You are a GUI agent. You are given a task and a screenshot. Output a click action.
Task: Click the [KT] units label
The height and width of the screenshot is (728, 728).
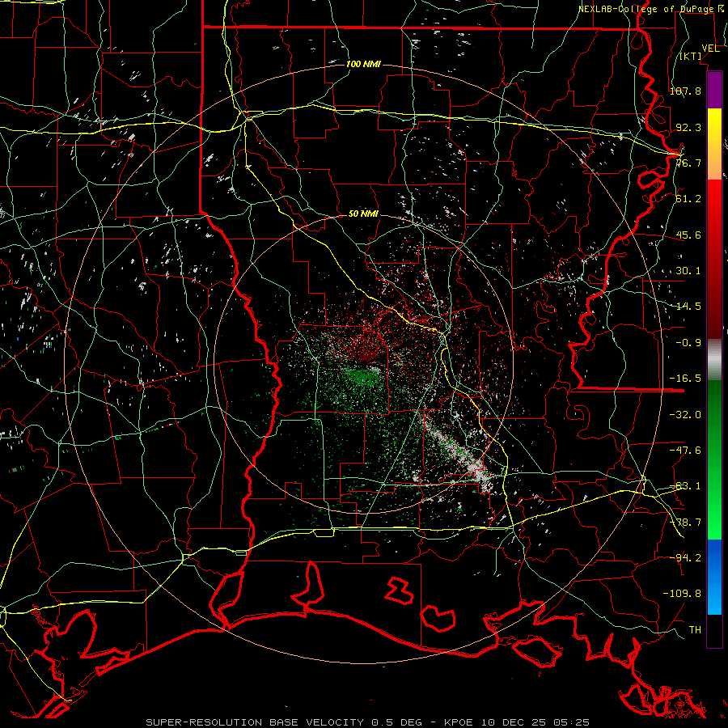tap(691, 56)
